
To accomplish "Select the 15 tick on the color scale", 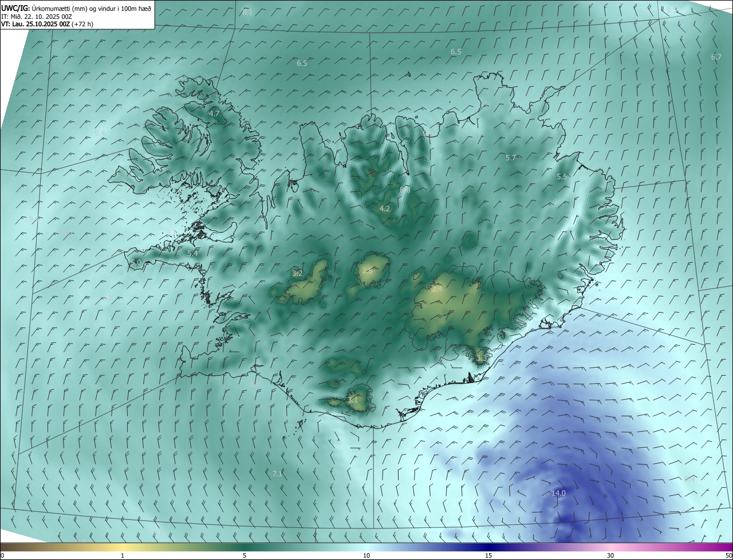I will 488,556.
